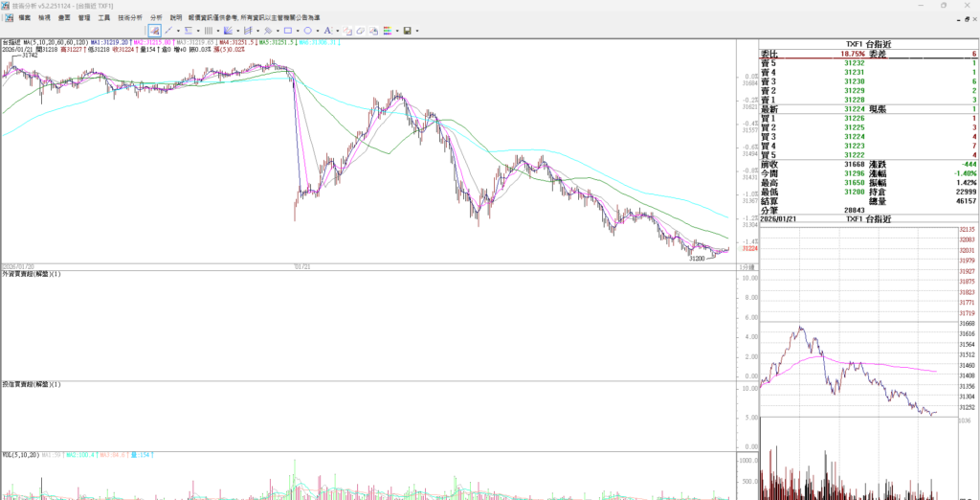
Task: Expand dropdown arrow next to text tool
Action: 338,31
